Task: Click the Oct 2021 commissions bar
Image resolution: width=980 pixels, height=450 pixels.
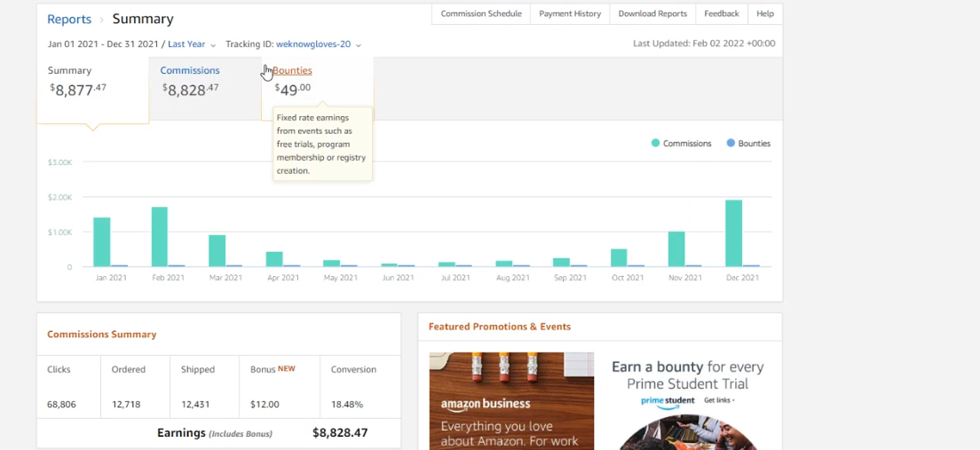Action: tap(619, 258)
